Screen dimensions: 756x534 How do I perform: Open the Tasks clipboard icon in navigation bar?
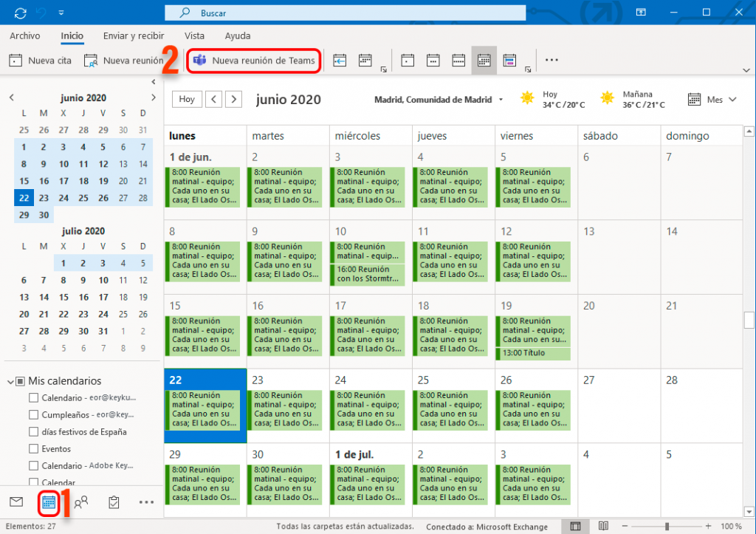click(x=113, y=502)
